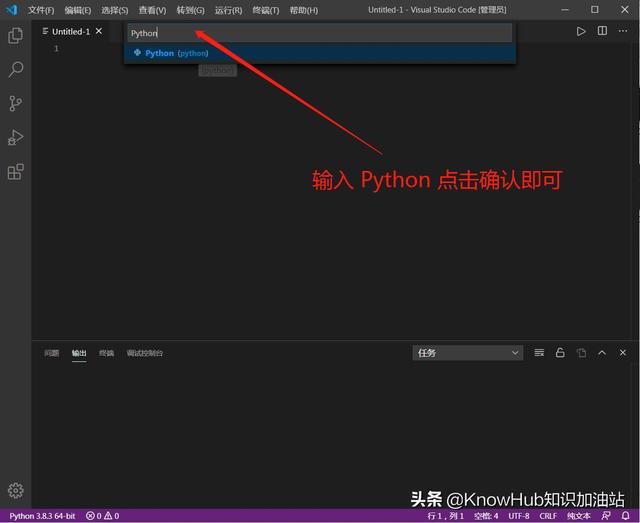Choose the Python (python) language suggestion
The image size is (640, 523).
(x=320, y=53)
